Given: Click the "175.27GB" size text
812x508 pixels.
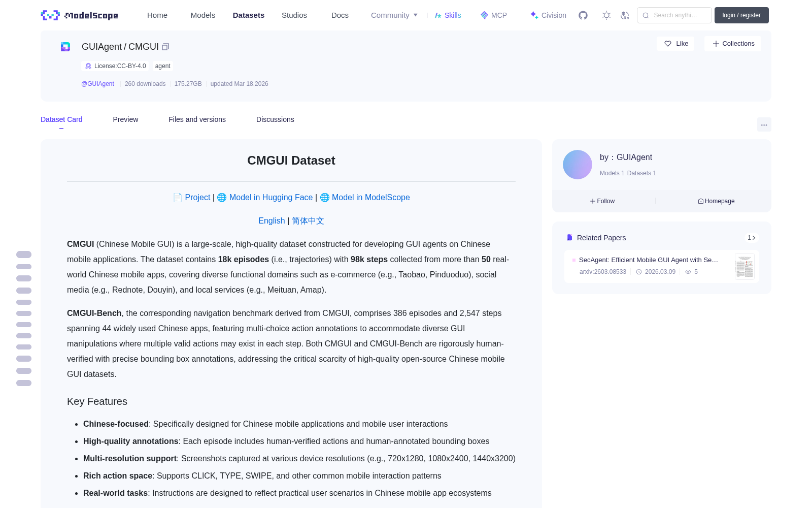Looking at the screenshot, I should (x=188, y=84).
